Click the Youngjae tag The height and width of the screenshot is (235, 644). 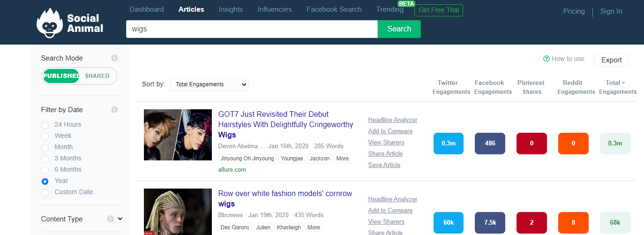(292, 159)
